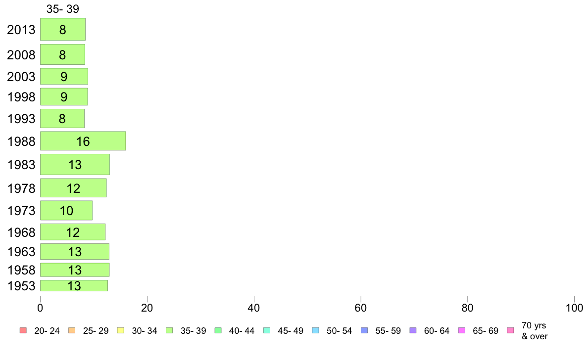
Task: Click the 30-34 yellow legend swatch
Action: click(x=121, y=330)
